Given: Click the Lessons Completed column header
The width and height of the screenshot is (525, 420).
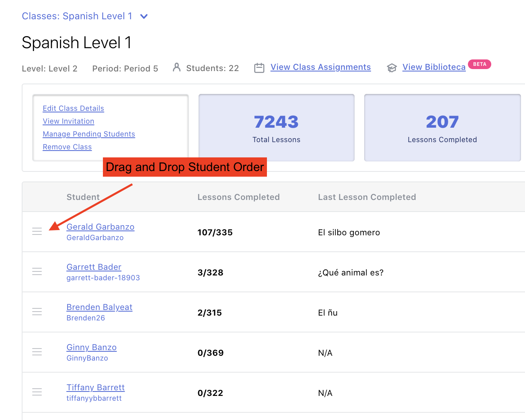Looking at the screenshot, I should (x=238, y=197).
